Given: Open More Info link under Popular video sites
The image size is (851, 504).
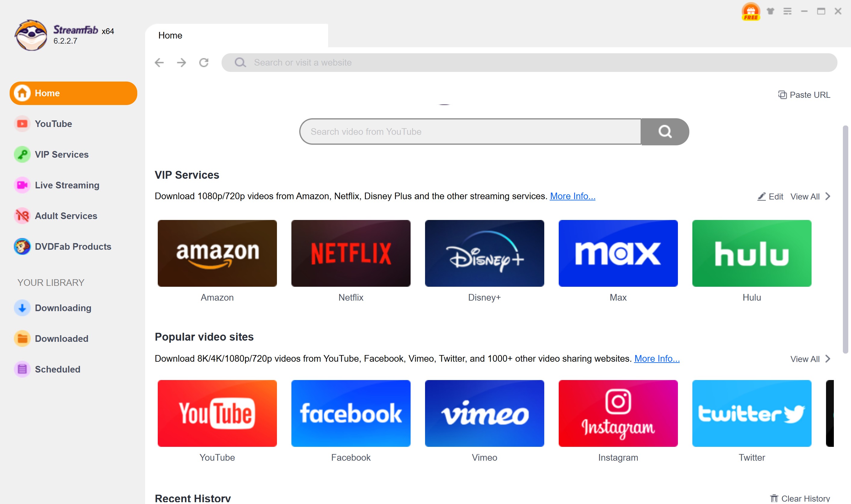Looking at the screenshot, I should 657,359.
